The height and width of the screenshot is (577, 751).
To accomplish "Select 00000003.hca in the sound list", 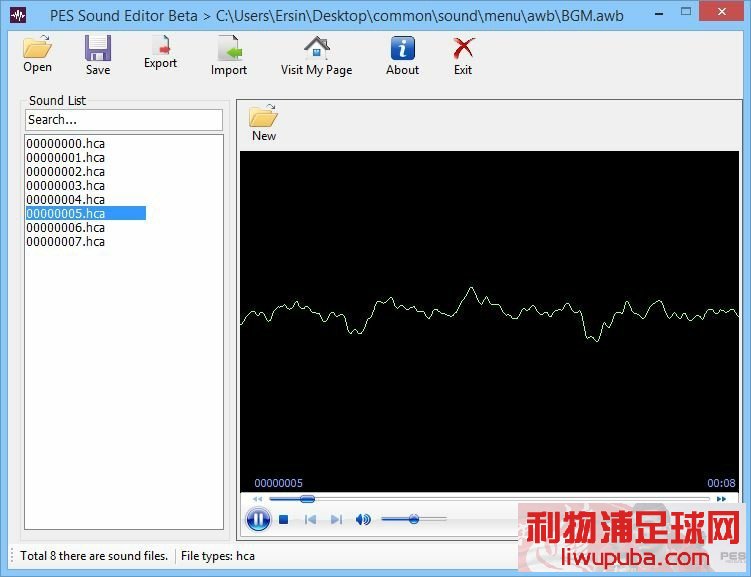I will [x=66, y=185].
